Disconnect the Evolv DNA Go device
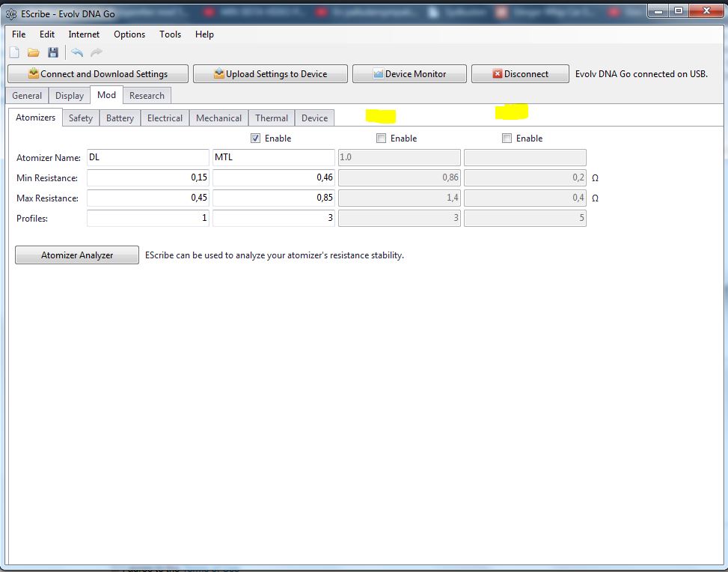 [520, 74]
